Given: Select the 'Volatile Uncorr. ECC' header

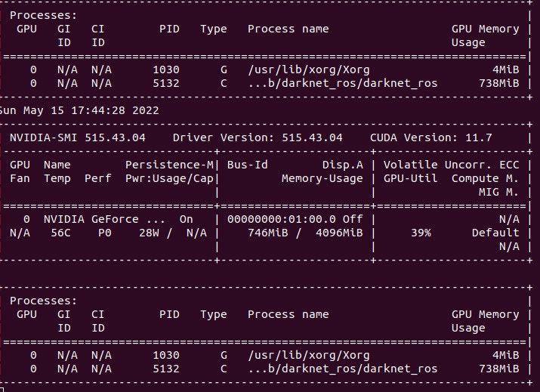Looking at the screenshot, I should click(451, 165).
